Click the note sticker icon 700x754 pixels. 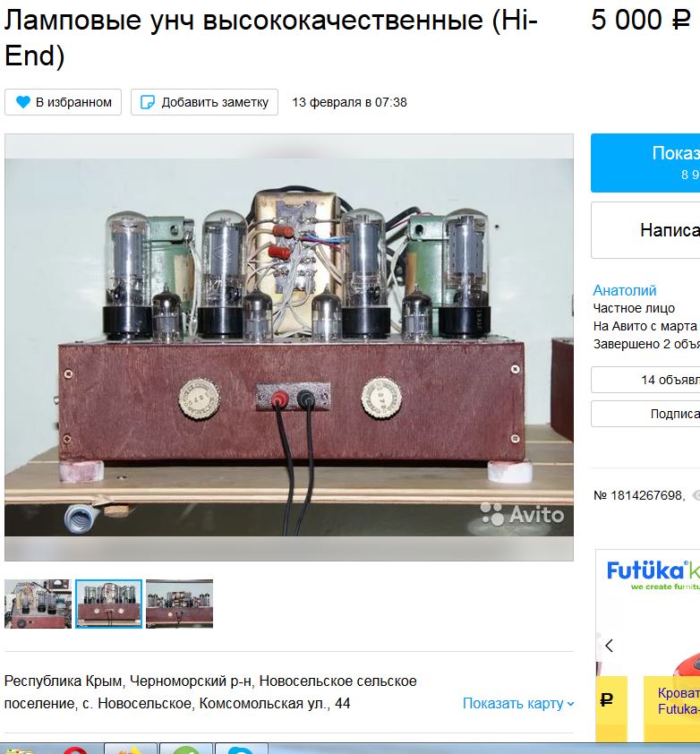click(147, 102)
